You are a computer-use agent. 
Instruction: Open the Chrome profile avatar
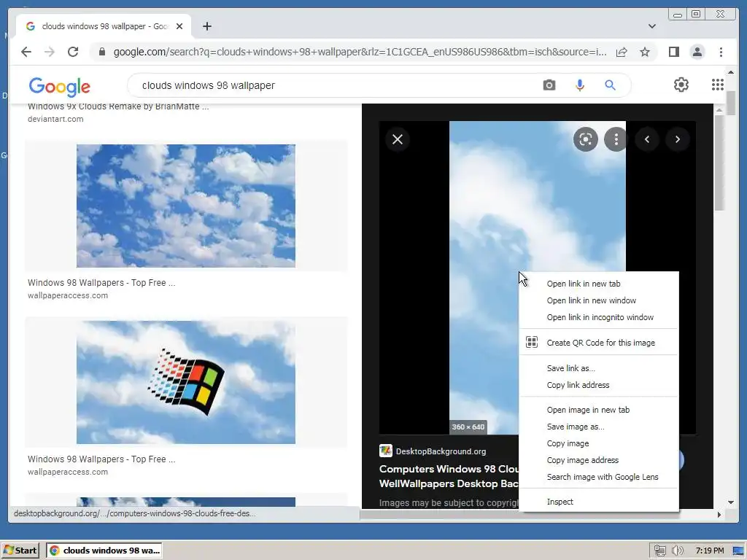697,52
